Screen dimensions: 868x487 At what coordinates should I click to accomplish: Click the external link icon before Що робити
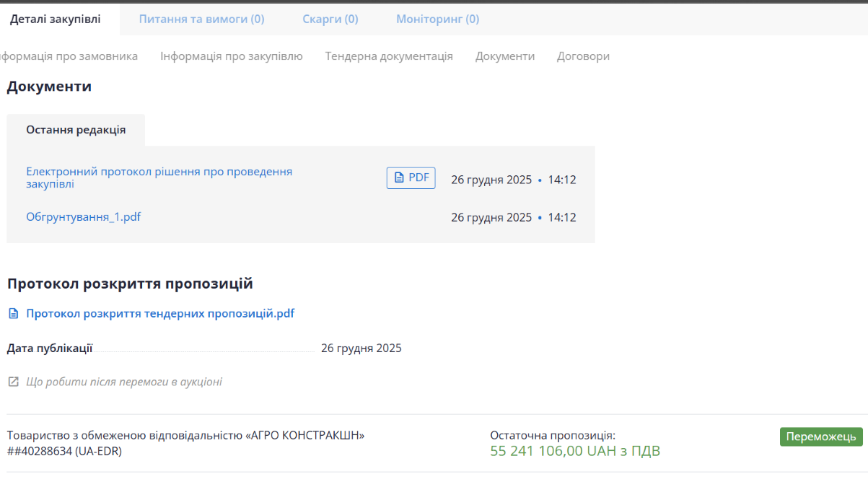coord(13,382)
